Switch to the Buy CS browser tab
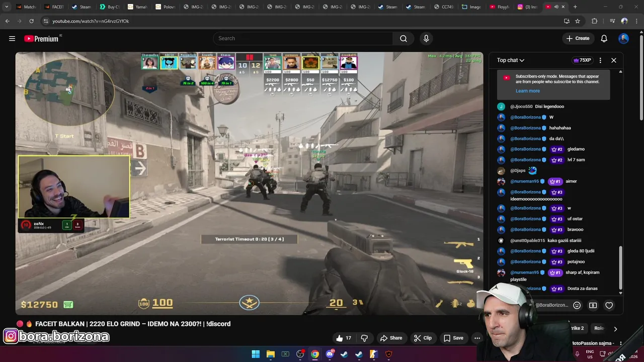The width and height of the screenshot is (644, 362). (109, 7)
